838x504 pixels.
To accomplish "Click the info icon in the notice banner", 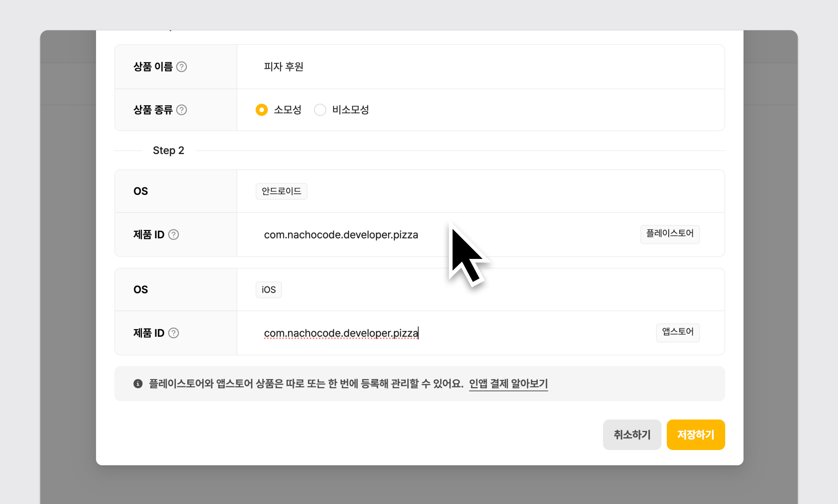I will [x=138, y=384].
